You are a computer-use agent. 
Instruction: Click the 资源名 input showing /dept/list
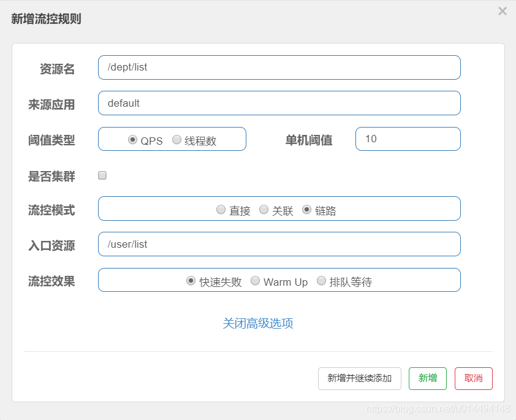point(279,67)
